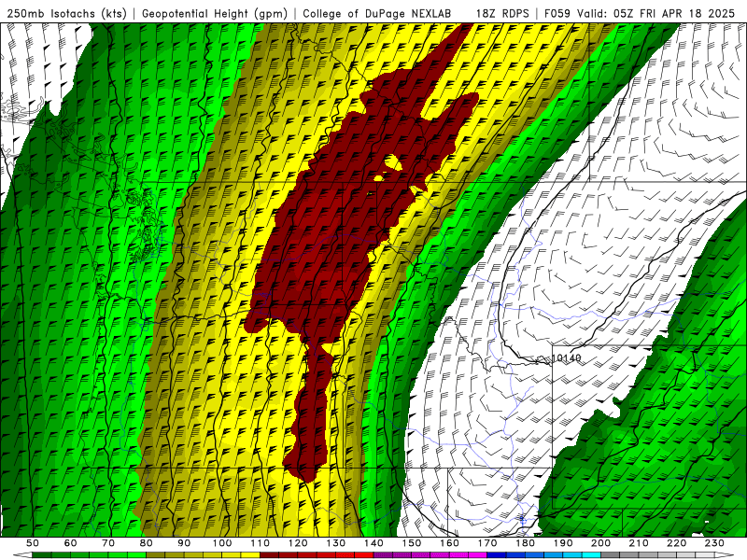Click the colorbar value '140'
The image size is (747, 560).
pyautogui.click(x=373, y=543)
